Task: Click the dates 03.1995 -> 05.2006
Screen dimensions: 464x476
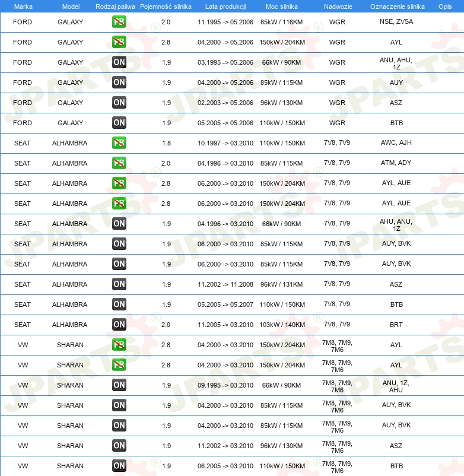Action: [225, 62]
